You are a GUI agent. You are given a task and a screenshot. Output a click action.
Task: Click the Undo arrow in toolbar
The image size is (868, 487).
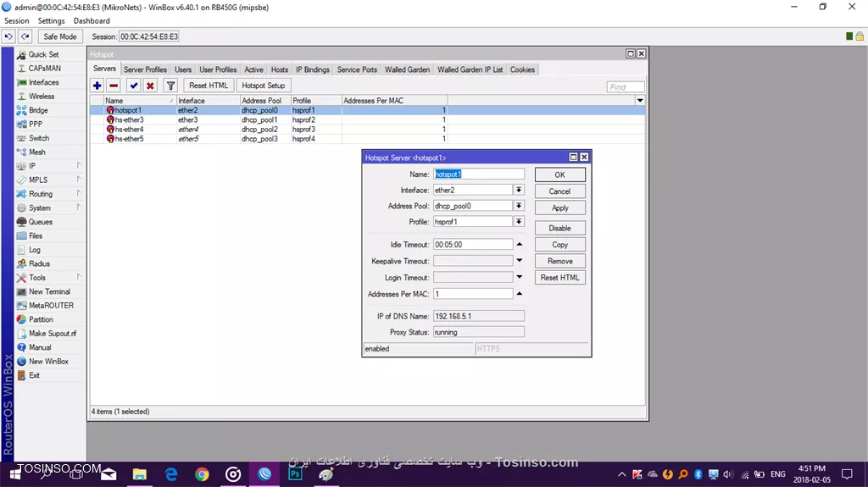(8, 36)
